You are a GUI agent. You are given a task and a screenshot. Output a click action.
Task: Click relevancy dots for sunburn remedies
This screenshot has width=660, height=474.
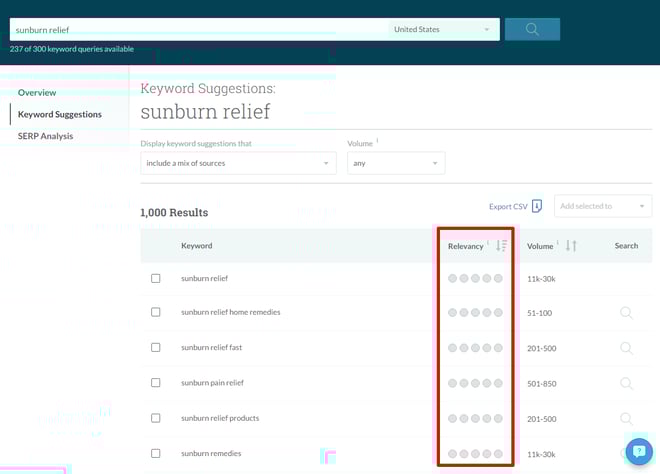475,454
